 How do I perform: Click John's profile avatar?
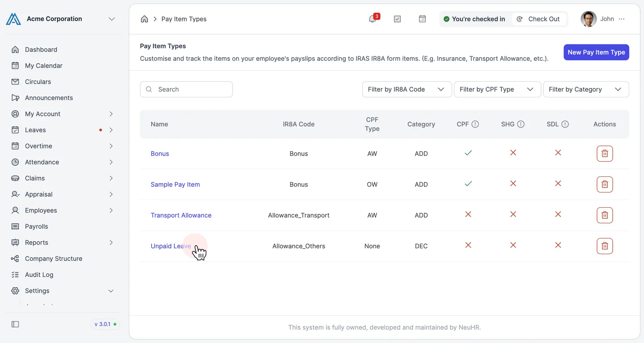589,19
